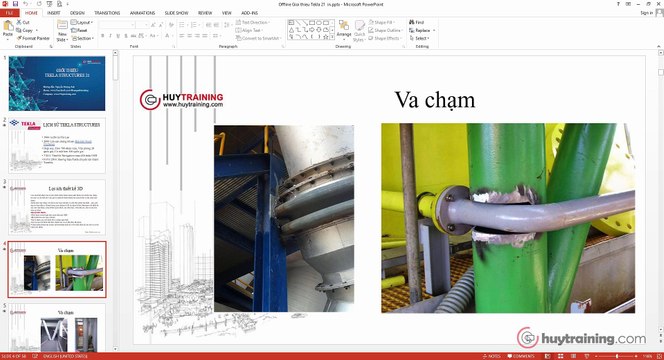
Task: Open the Layout dropdown
Action: click(82, 22)
